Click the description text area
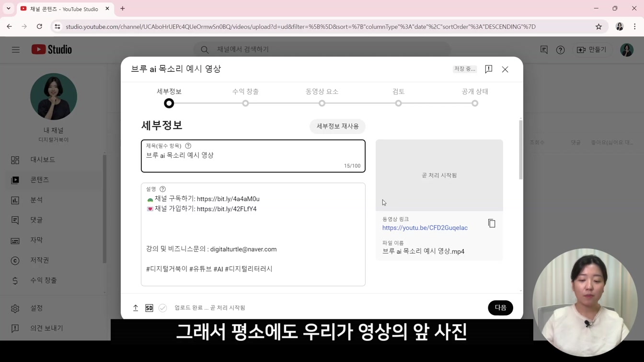 coord(253,235)
